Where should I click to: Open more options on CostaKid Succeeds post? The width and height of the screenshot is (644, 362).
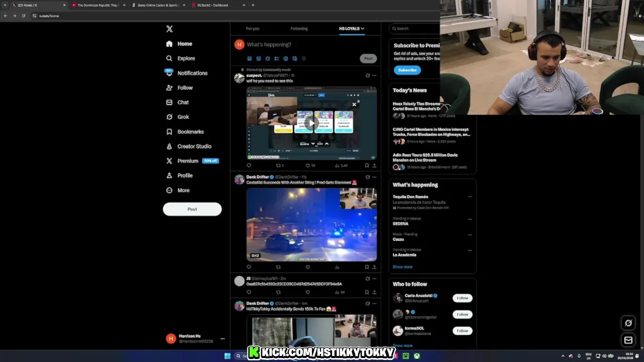[x=374, y=177]
